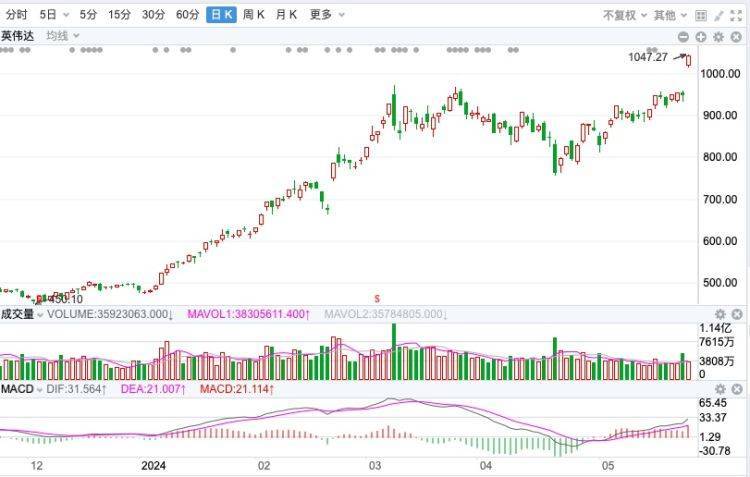Click the 05 month axis label
The height and width of the screenshot is (477, 750).
pyautogui.click(x=607, y=466)
